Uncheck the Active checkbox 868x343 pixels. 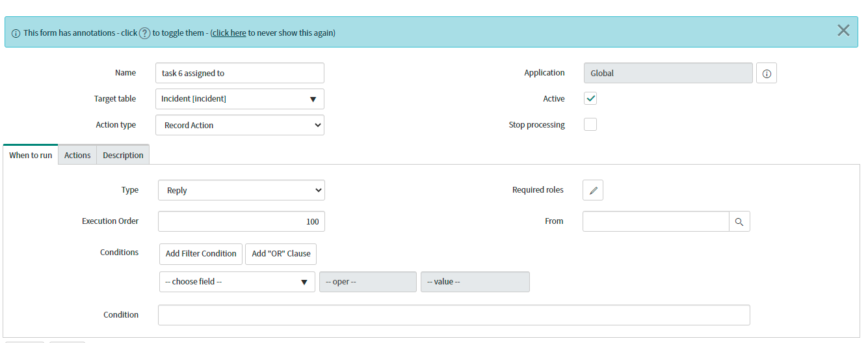coord(590,99)
